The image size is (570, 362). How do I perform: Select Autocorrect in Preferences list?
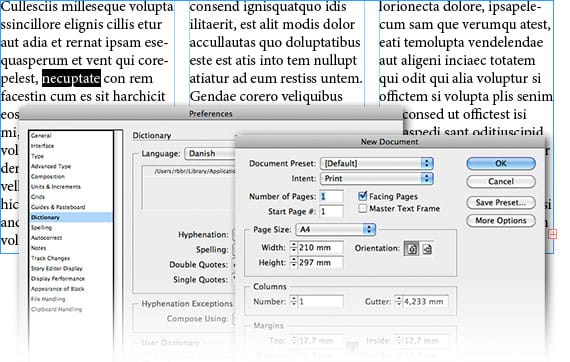pyautogui.click(x=71, y=238)
